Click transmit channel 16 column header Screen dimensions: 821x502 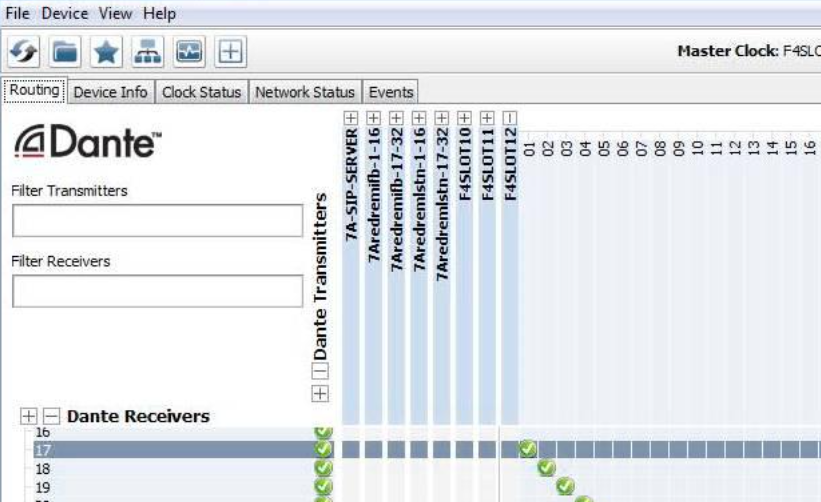point(810,149)
